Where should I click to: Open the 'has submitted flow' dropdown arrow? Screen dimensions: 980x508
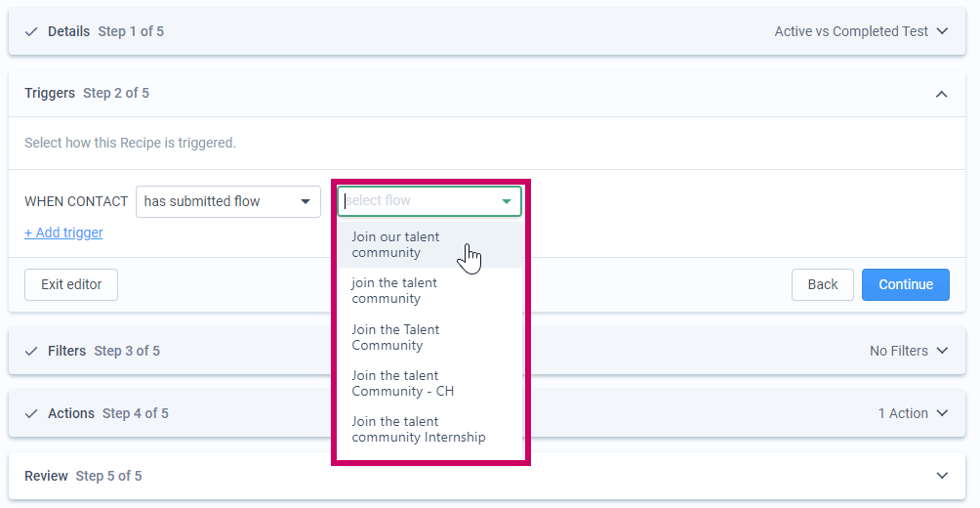pos(306,201)
